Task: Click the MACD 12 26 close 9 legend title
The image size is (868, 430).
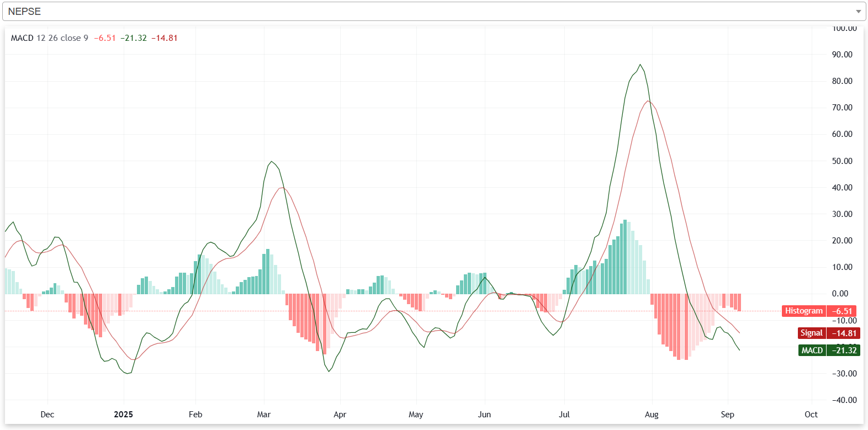Action: tap(50, 38)
